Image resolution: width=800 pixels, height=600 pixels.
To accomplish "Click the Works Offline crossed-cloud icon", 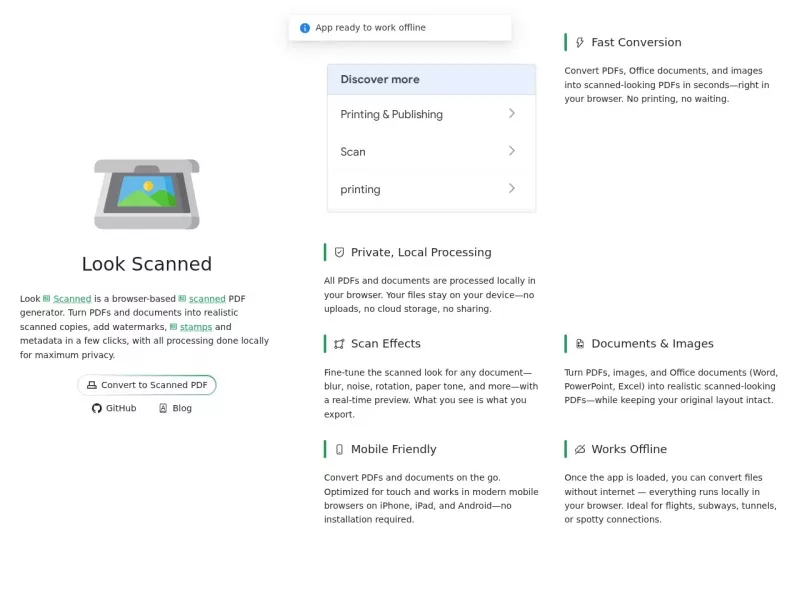I will 580,449.
